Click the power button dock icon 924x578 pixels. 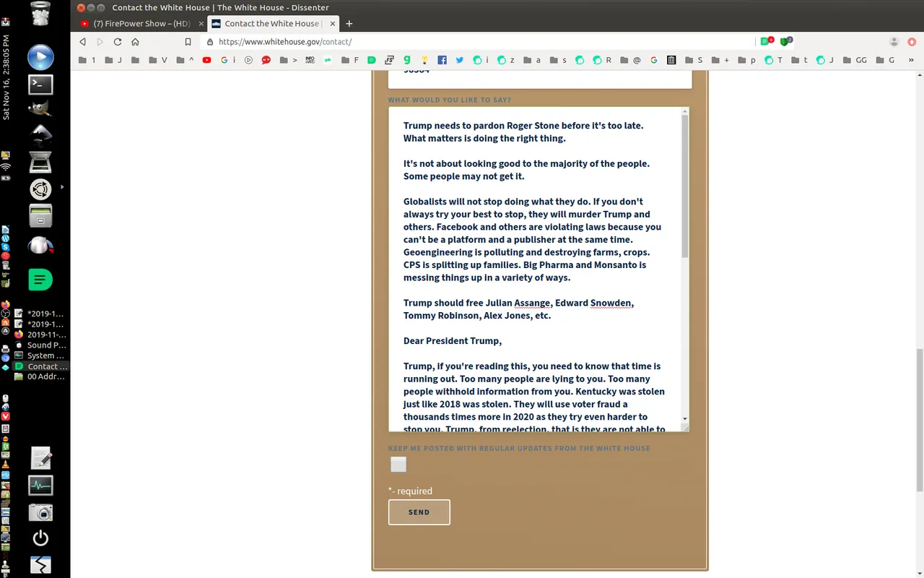click(x=40, y=538)
